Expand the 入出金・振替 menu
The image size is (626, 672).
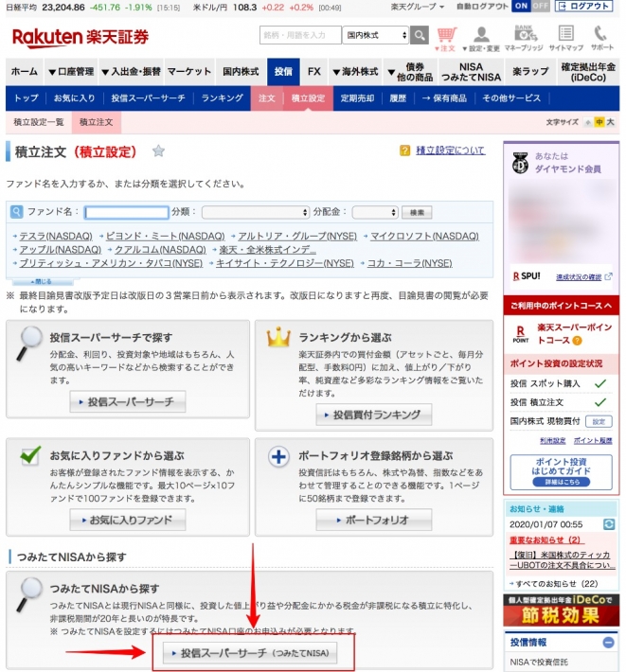pyautogui.click(x=131, y=72)
